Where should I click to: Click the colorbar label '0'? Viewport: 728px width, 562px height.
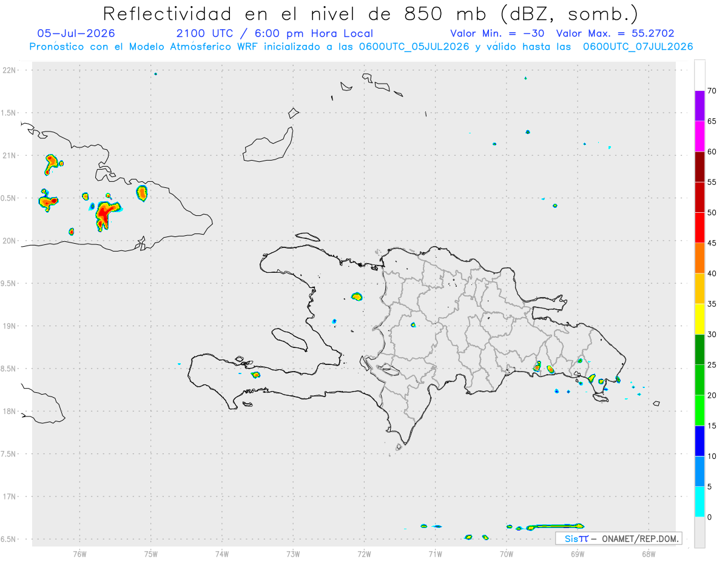pos(709,517)
